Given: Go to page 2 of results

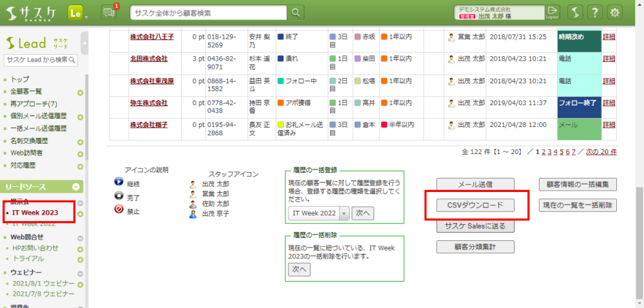Looking at the screenshot, I should pos(544,152).
